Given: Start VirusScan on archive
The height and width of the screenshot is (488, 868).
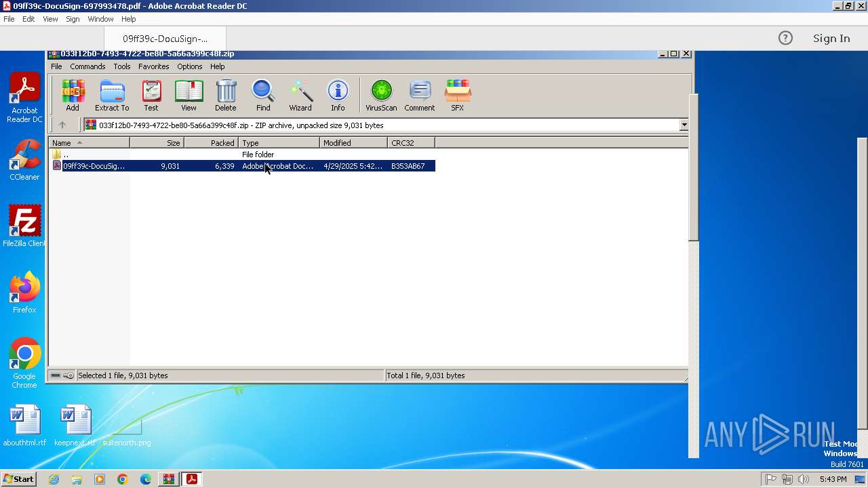Looking at the screenshot, I should [x=381, y=95].
